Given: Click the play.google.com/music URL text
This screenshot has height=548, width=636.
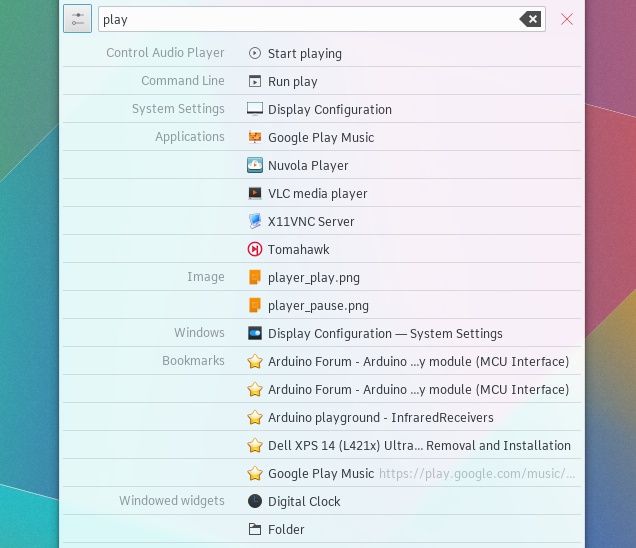Looking at the screenshot, I should [x=477, y=473].
